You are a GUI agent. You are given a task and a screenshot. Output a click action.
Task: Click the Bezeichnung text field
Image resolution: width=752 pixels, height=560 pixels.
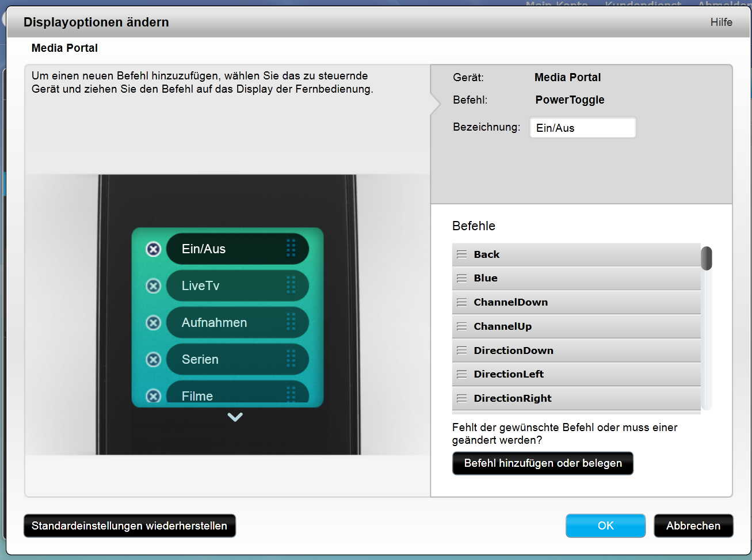coord(582,128)
